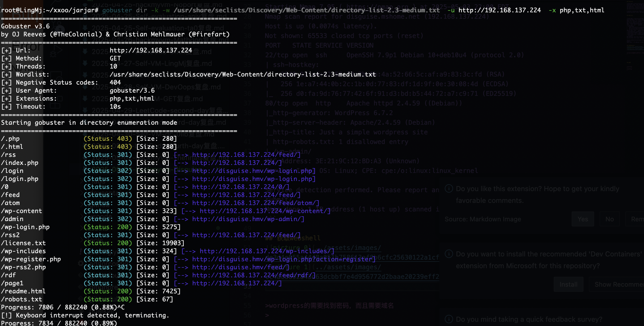Image resolution: width=644 pixels, height=326 pixels.
Task: Click 'Source: Markdown Image' in the background notification
Action: point(483,219)
